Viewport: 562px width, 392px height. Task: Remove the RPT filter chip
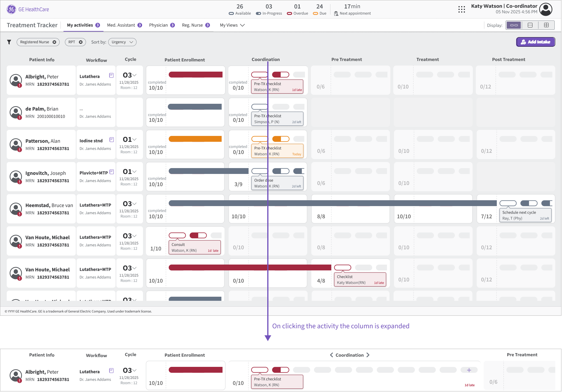(x=81, y=42)
